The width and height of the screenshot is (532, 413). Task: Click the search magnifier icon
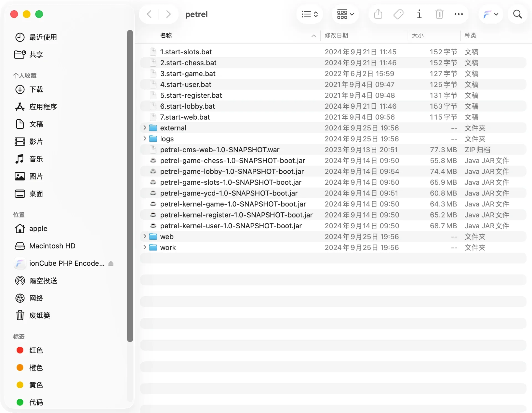pyautogui.click(x=518, y=14)
